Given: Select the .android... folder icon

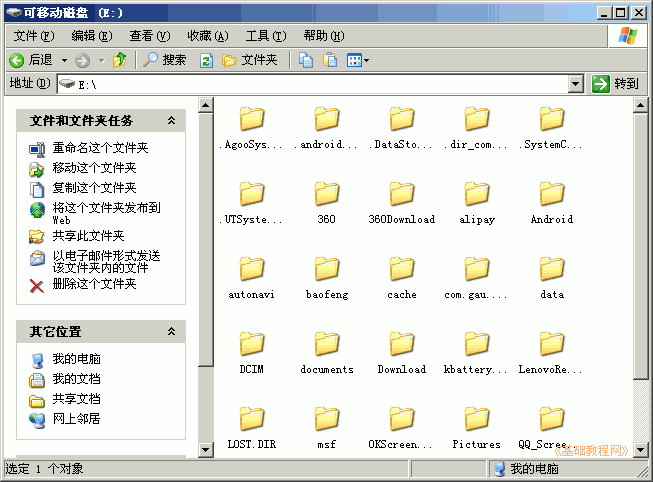Looking at the screenshot, I should point(326,119).
